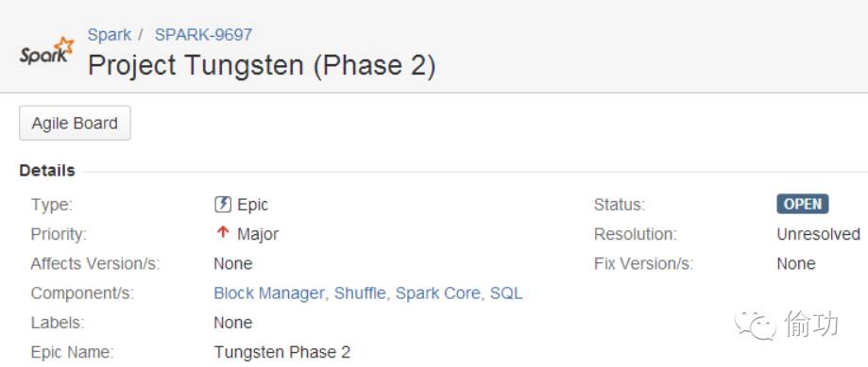Click the Fix Version/s None value
The width and height of the screenshot is (868, 367).
coord(796,263)
